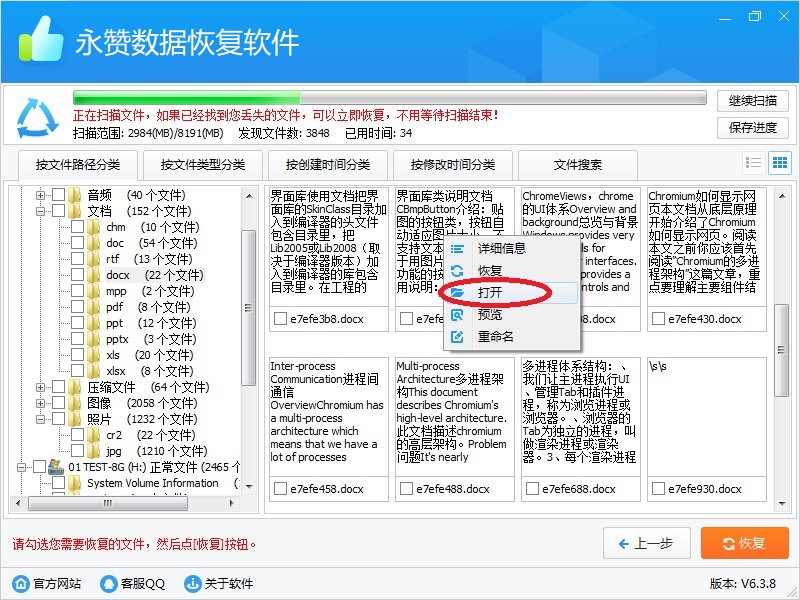The height and width of the screenshot is (600, 800).
Task: Switch to the 按文件类型分类 tab
Action: tap(203, 165)
